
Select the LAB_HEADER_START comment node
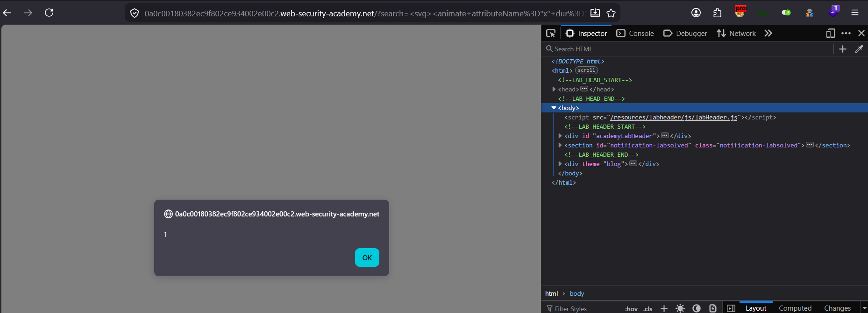pyautogui.click(x=605, y=126)
